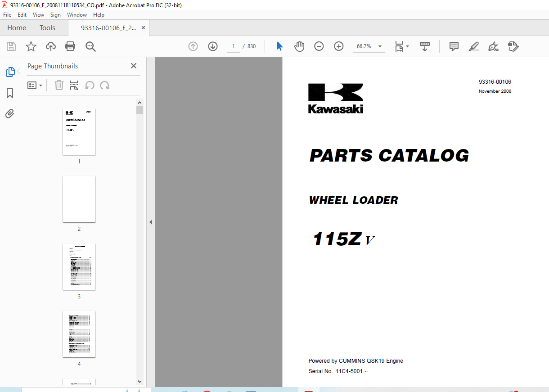
Task: Select the Highlight text tool
Action: (473, 46)
